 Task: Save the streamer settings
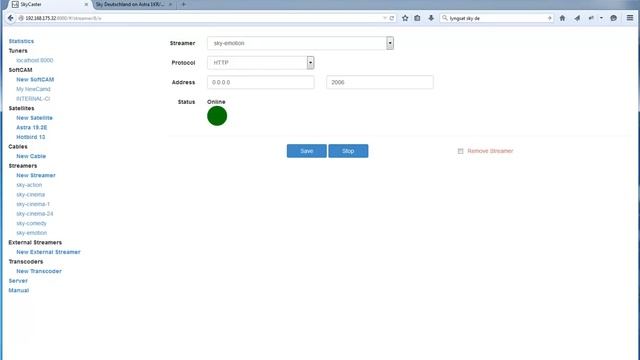point(307,151)
